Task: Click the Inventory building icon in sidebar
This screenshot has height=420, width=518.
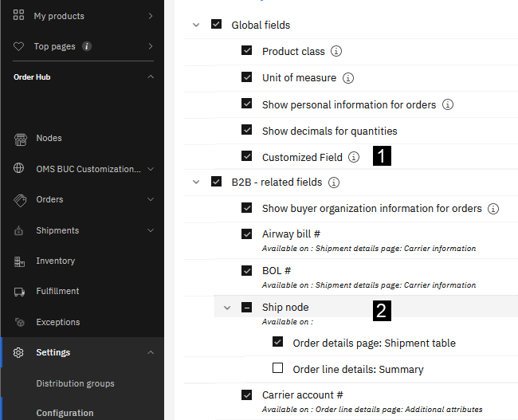Action: 20,261
